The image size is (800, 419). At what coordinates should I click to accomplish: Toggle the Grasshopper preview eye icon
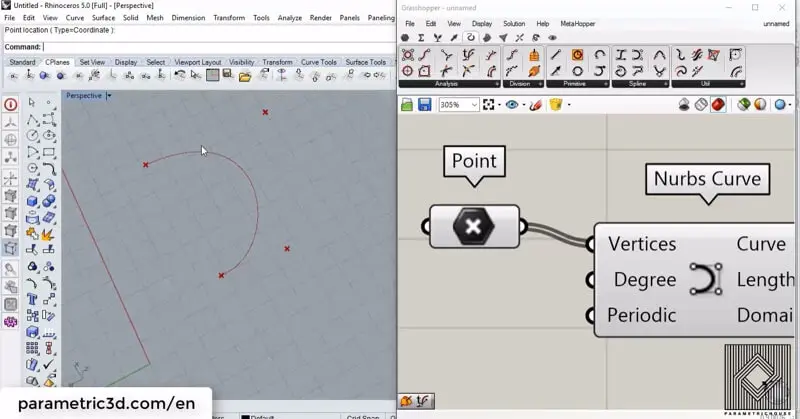tap(513, 104)
